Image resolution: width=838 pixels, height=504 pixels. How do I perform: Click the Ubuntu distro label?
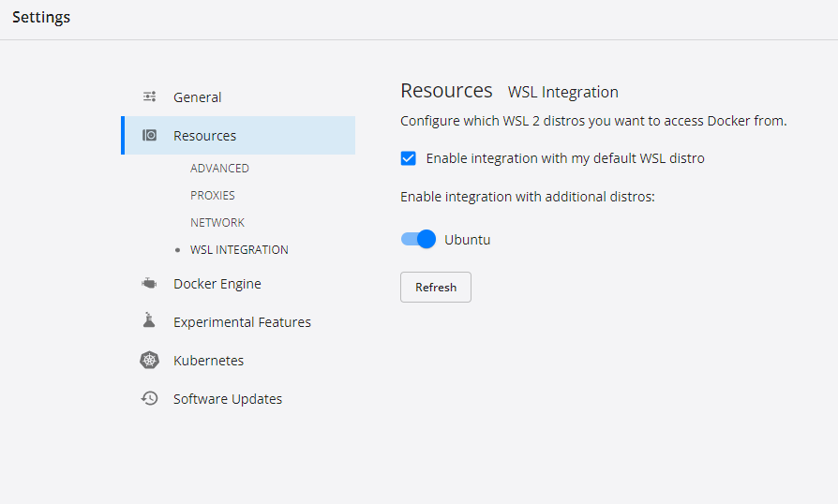pyautogui.click(x=468, y=240)
